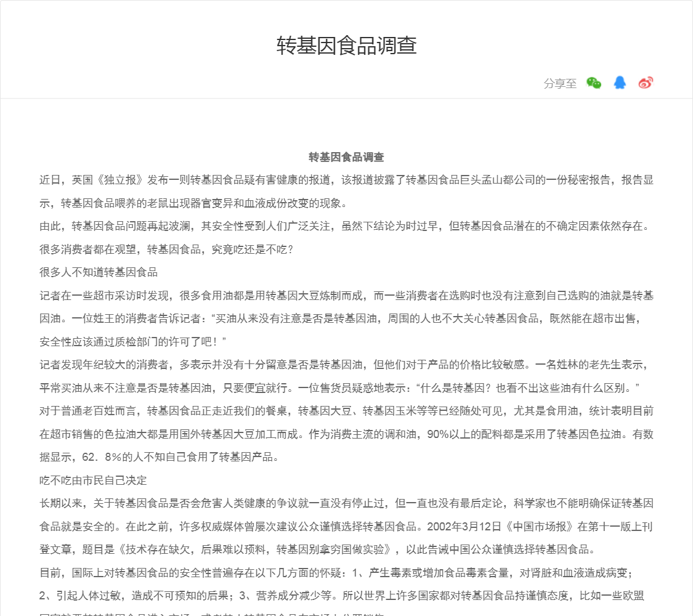
Task: Click the date '2002年3月12日'
Action: click(464, 527)
